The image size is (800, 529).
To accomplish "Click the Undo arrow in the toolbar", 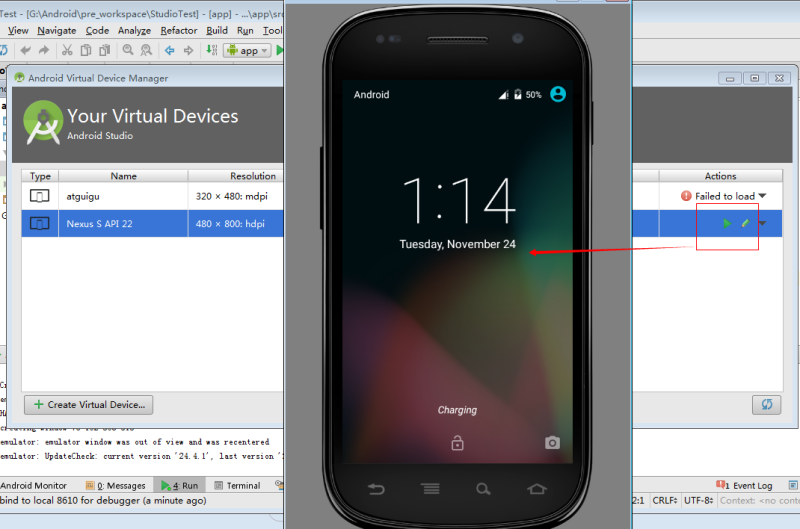I will pos(26,50).
